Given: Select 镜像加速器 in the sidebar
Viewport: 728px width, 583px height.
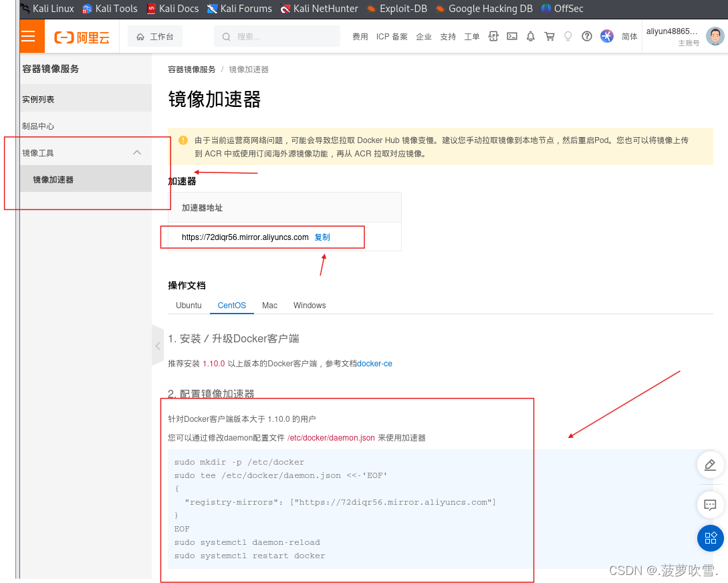Looking at the screenshot, I should pos(86,180).
